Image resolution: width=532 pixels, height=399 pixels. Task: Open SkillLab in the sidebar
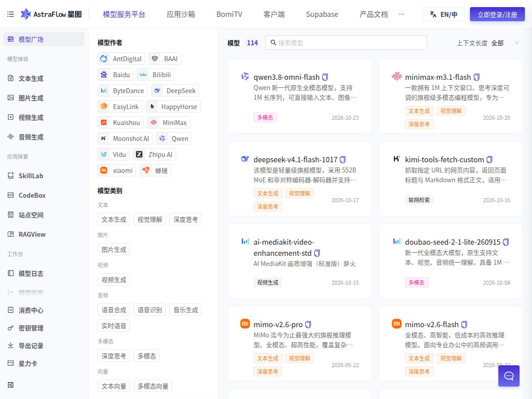[44, 176]
